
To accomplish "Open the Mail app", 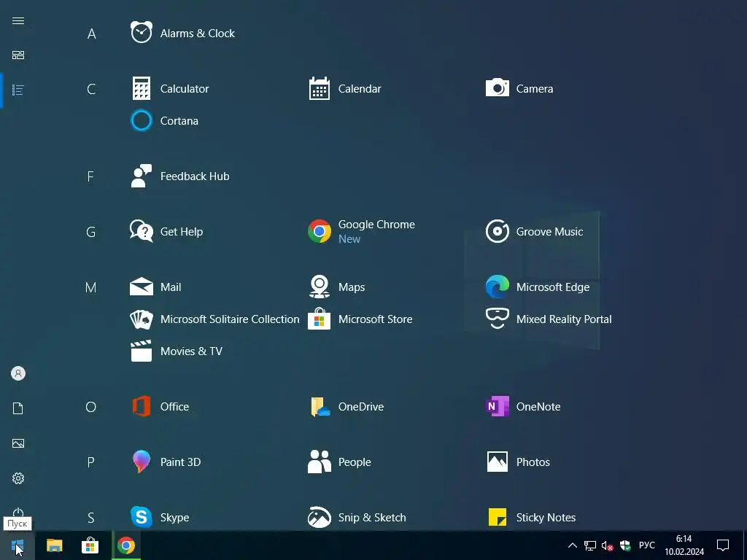I will click(x=155, y=287).
